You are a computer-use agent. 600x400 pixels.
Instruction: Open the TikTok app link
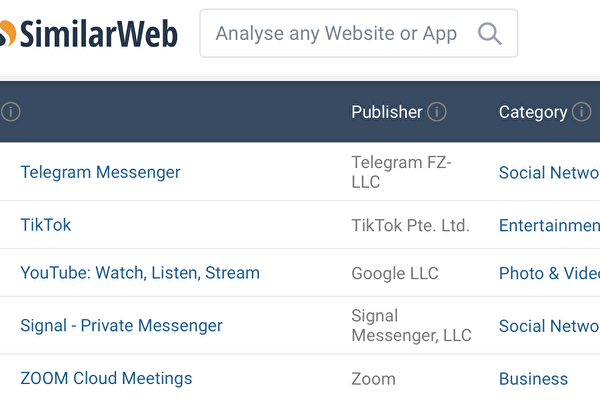tap(46, 225)
